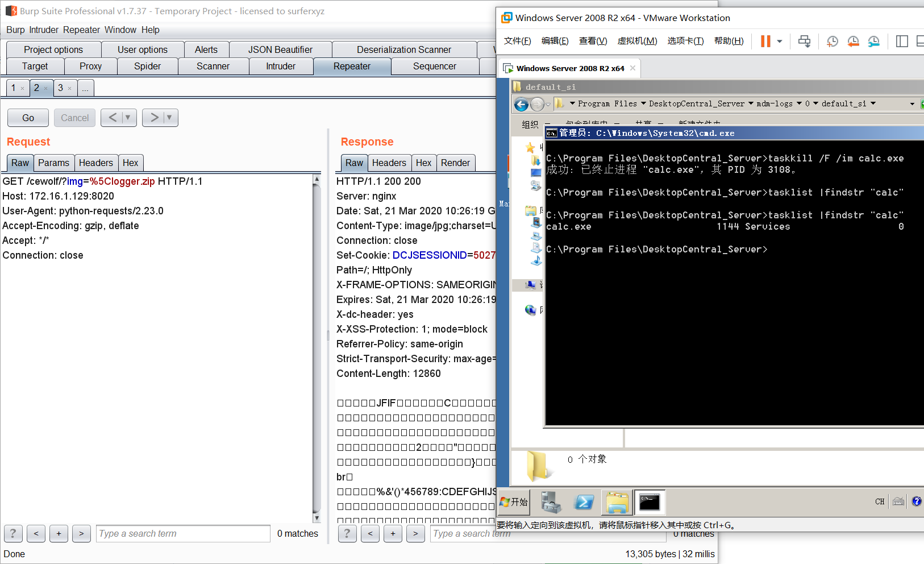924x564 pixels.
Task: Select the Libraries icon in Explorer sidebar
Action: coord(530,211)
